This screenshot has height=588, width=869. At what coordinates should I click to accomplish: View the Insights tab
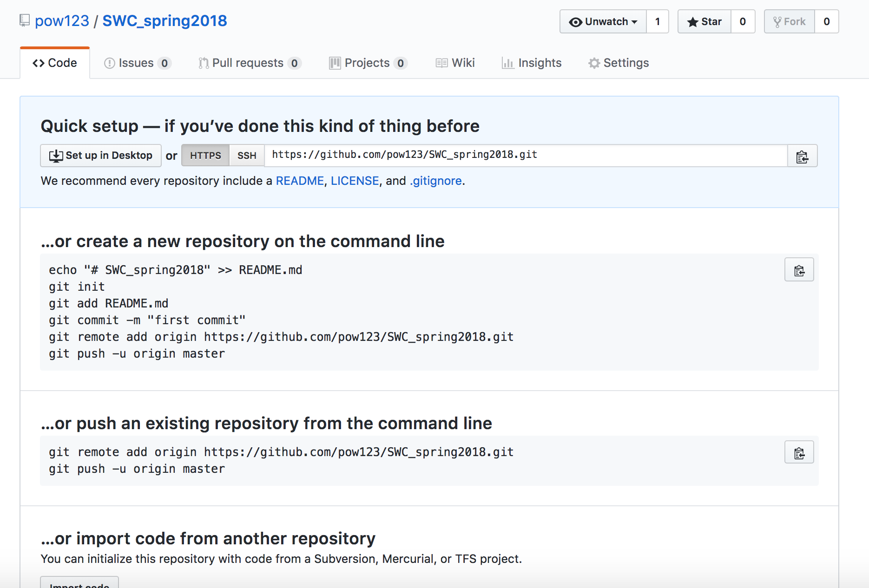coord(532,63)
